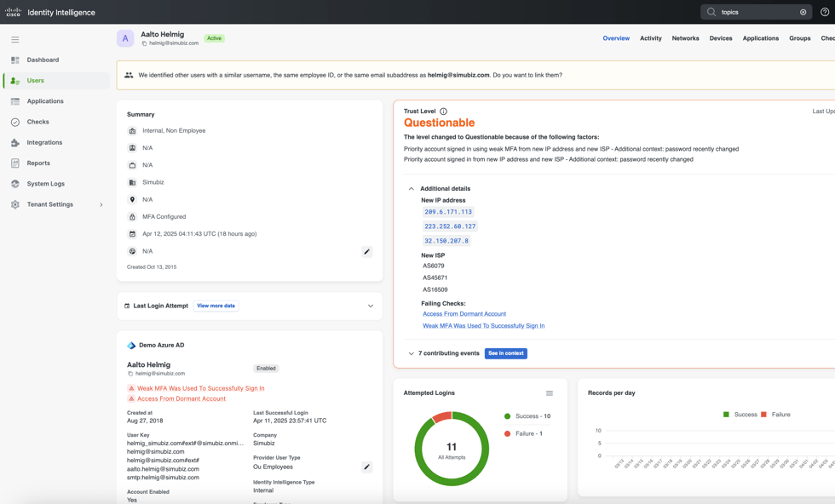Screen dimensions: 835x504
Task: Open the Devices tab
Action: [x=721, y=38]
